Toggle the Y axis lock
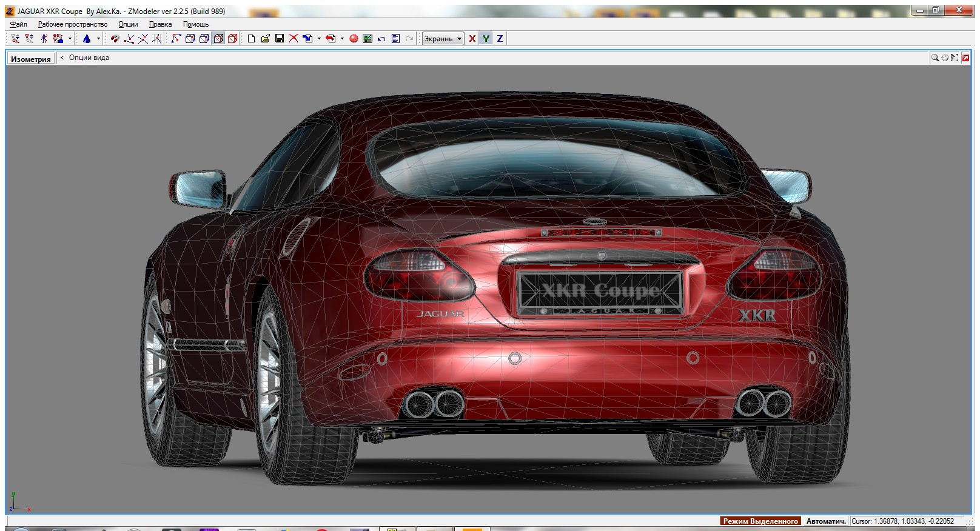 point(486,39)
